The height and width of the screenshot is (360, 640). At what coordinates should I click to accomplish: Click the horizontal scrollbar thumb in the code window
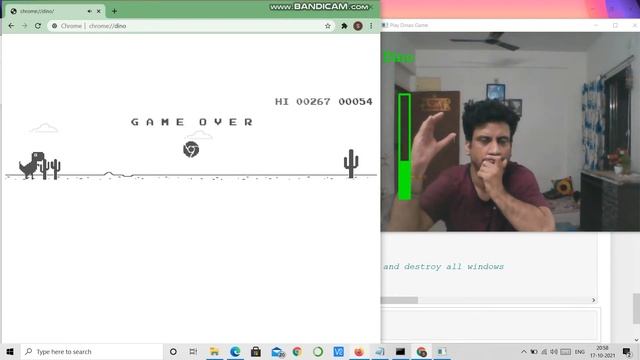tap(399, 300)
